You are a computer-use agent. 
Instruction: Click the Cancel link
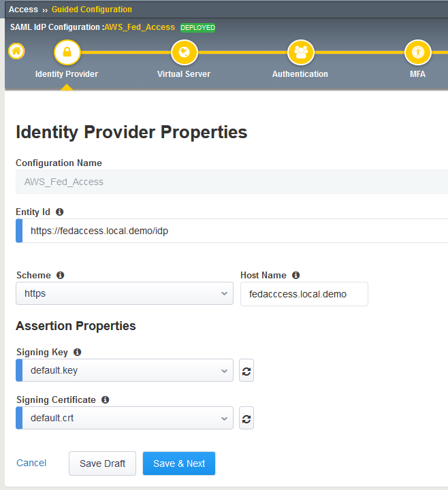[x=31, y=463]
